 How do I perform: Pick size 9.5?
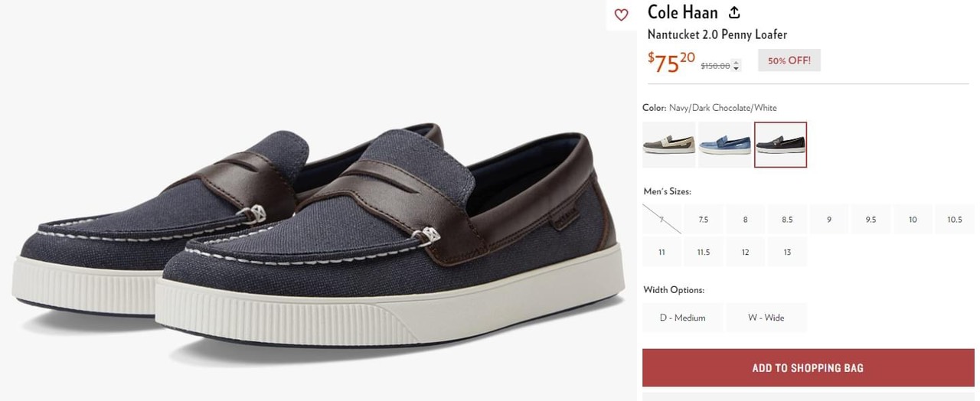point(871,220)
